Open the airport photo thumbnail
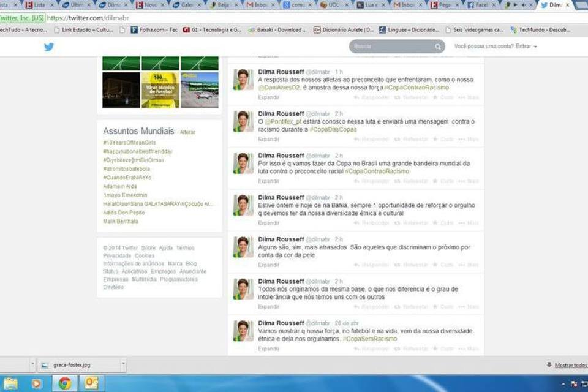Screen dimensions: 588x392 (200, 90)
